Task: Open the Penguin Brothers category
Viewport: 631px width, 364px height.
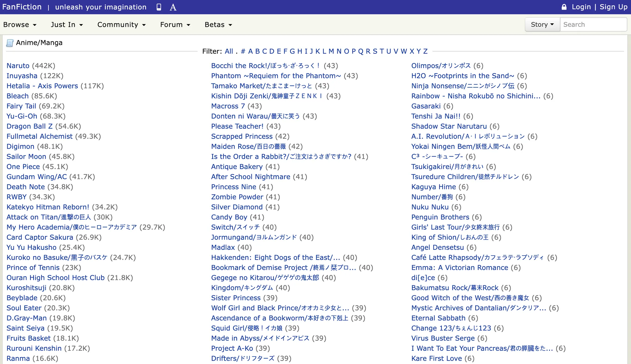Action: click(440, 217)
